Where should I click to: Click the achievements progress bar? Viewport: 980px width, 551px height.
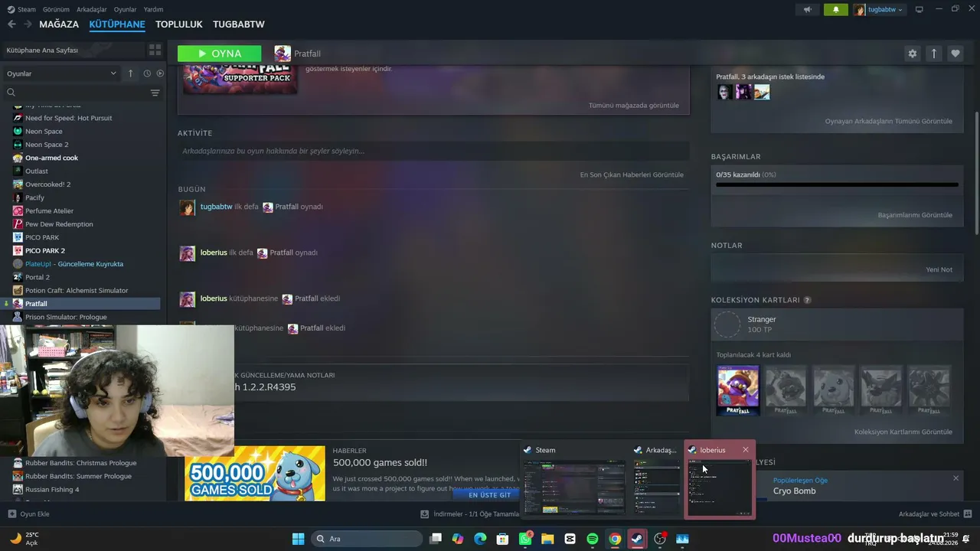click(837, 184)
